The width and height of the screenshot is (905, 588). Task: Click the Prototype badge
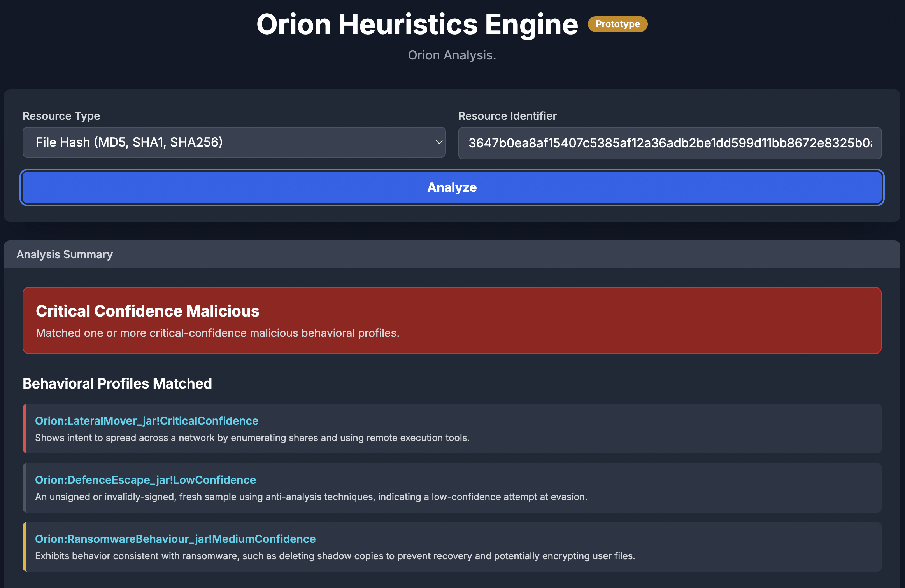click(617, 24)
